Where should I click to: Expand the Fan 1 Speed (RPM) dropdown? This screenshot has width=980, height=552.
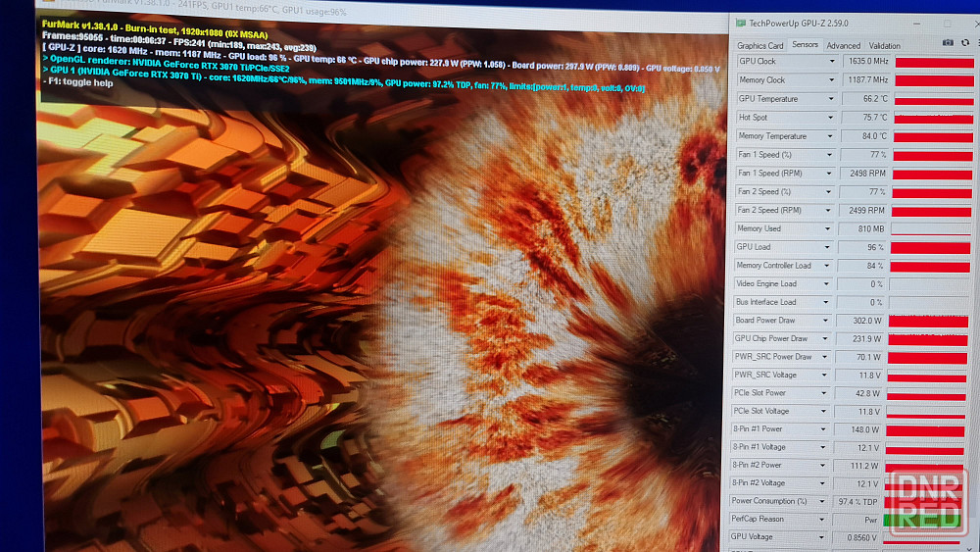pyautogui.click(x=829, y=174)
